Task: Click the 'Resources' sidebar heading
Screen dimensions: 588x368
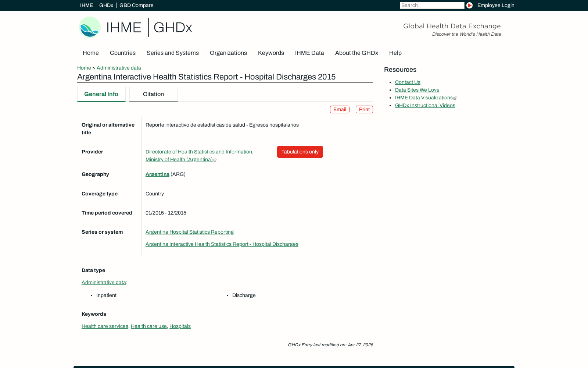Action: (x=400, y=70)
